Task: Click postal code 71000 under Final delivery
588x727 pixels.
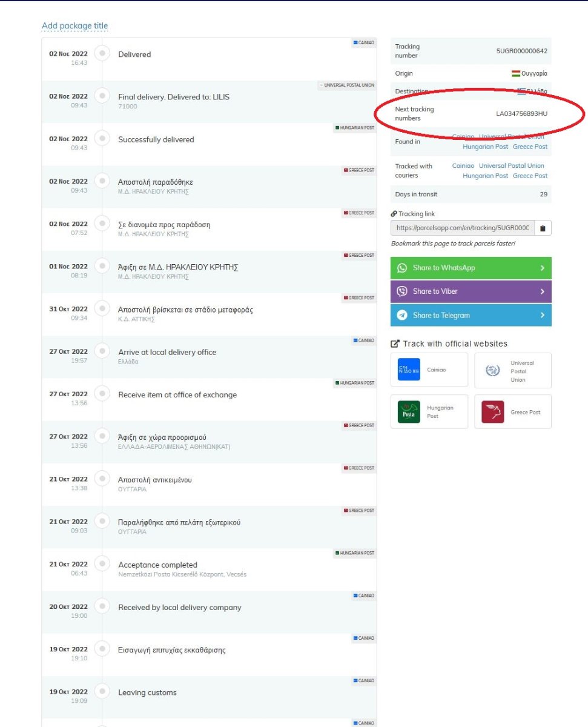Action: [x=128, y=107]
